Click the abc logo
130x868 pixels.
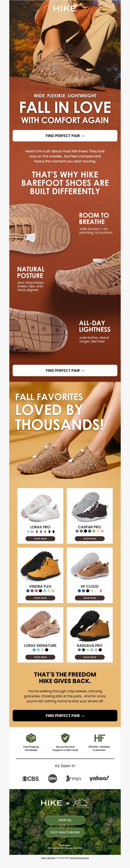pos(53,778)
